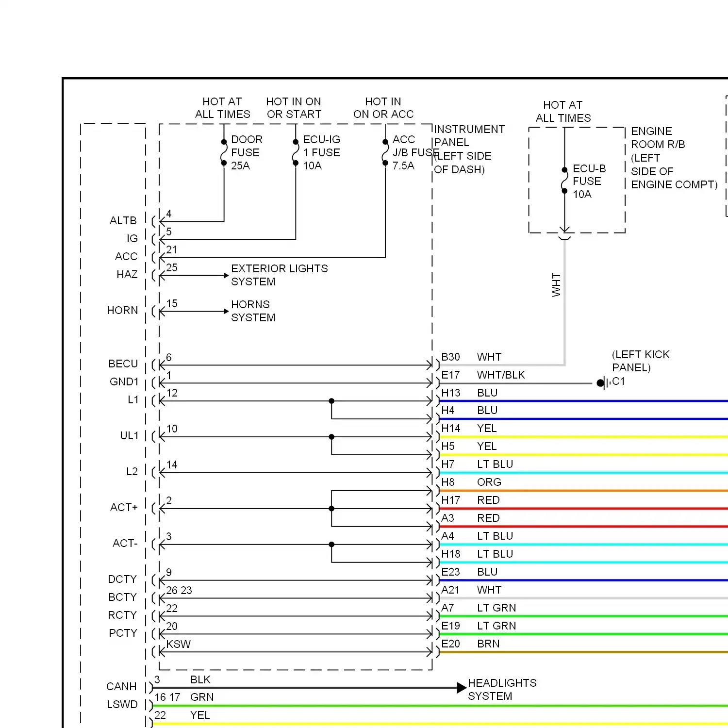Screen dimensions: 728x728
Task: Click the HOT IN ON OR START heading
Action: click(x=294, y=108)
